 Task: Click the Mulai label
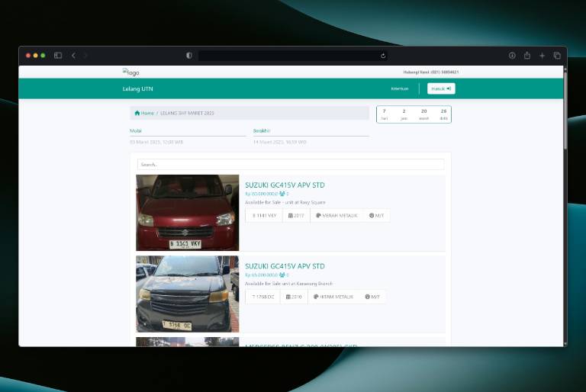[136, 130]
